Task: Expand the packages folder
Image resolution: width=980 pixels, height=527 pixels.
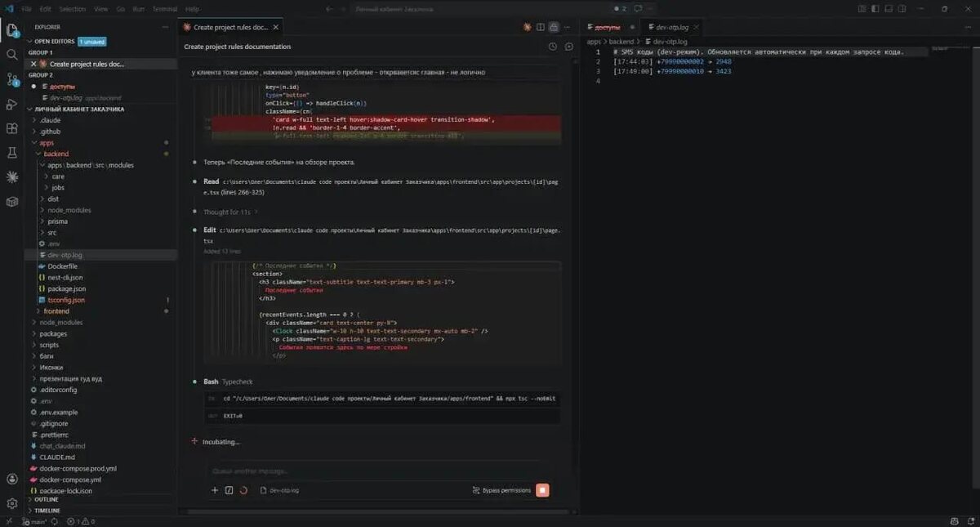Action: point(101,333)
